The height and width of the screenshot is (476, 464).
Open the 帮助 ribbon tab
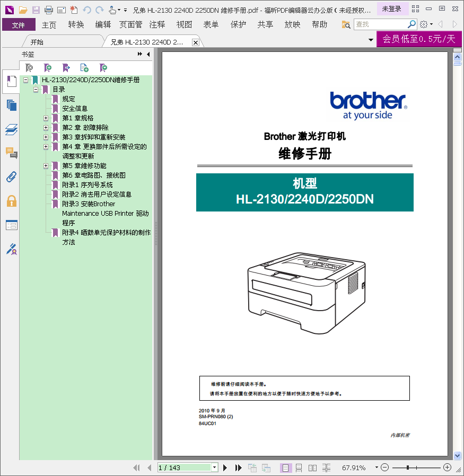coord(320,24)
